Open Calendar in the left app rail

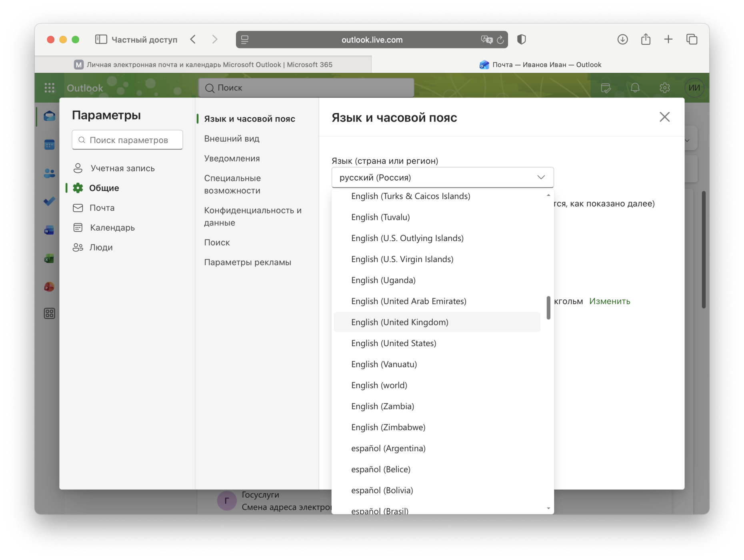[x=49, y=145]
